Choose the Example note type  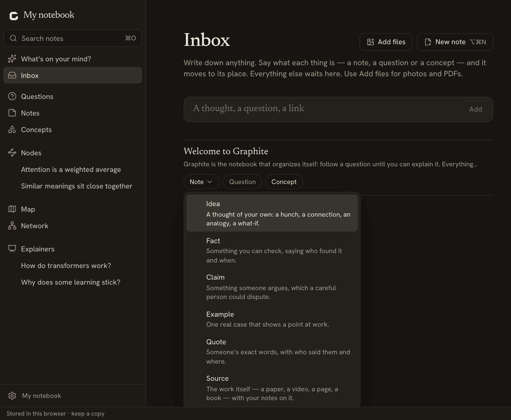272,319
